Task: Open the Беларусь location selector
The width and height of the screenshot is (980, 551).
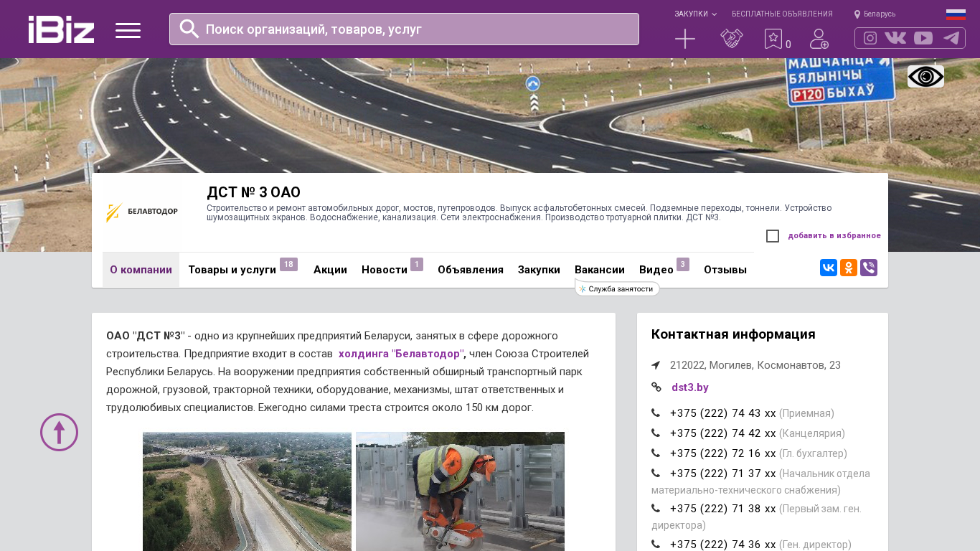Action: pos(875,14)
